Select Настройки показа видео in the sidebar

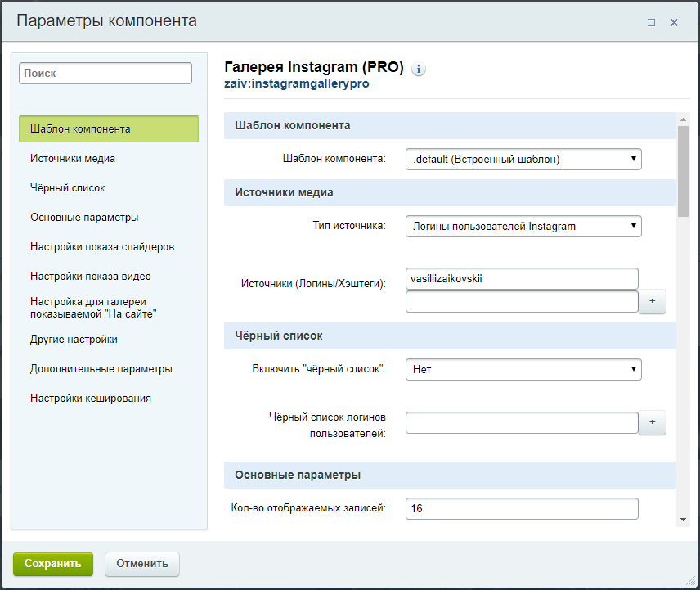(90, 277)
